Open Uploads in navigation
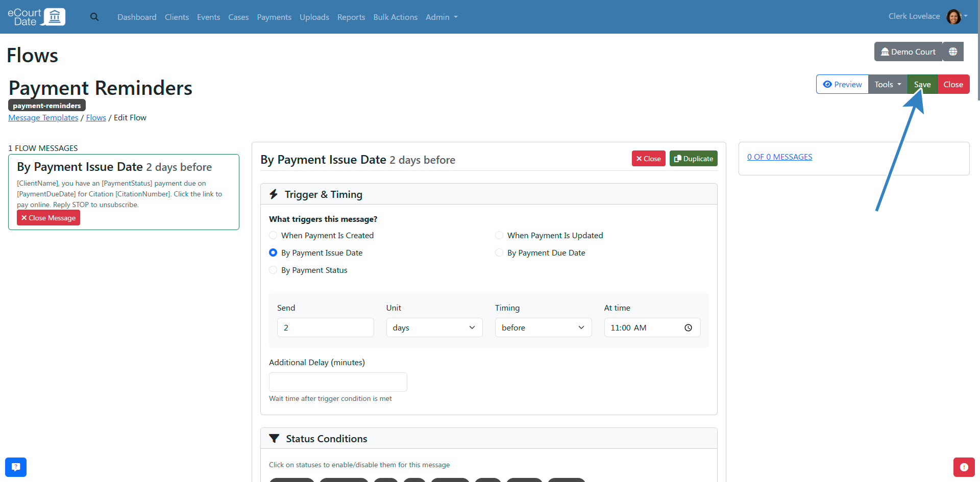The height and width of the screenshot is (482, 980). point(314,17)
